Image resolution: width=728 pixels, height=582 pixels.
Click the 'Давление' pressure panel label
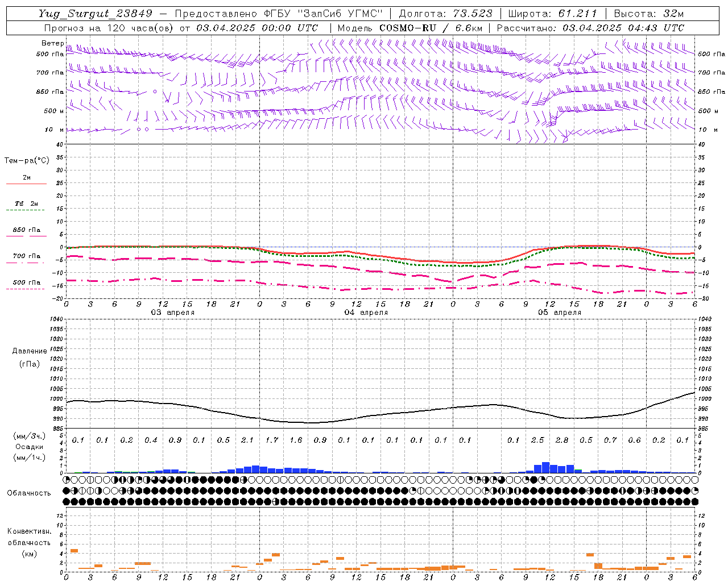(x=30, y=351)
